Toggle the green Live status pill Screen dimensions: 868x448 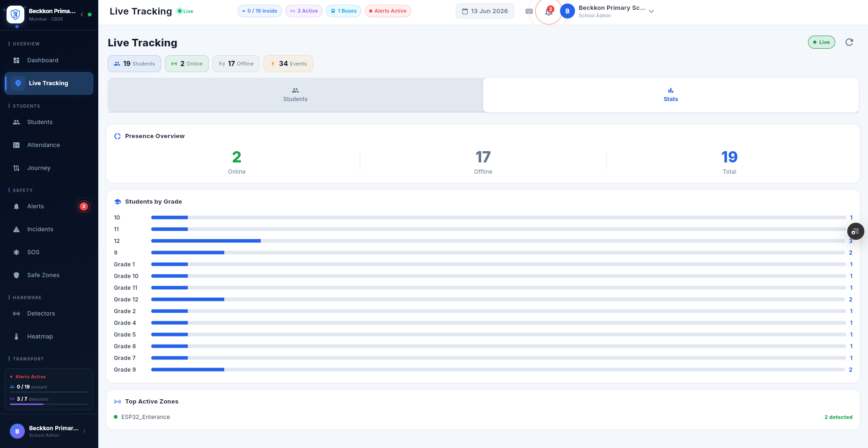point(821,42)
